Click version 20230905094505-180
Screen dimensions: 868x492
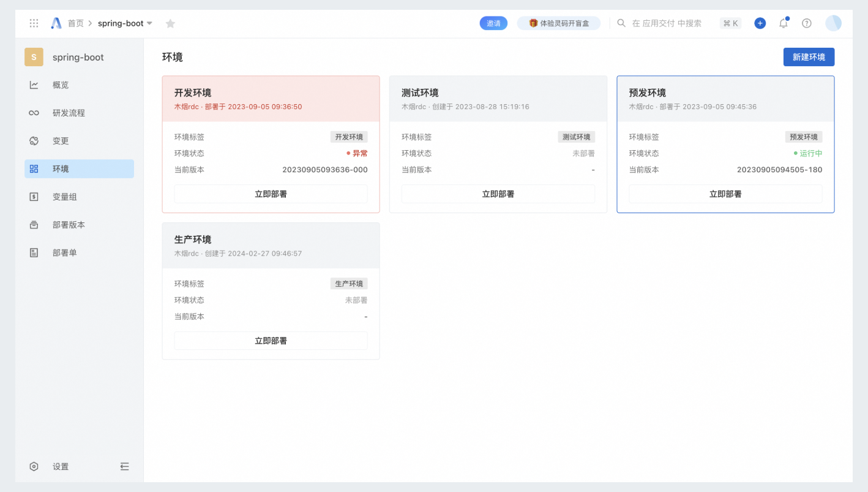pyautogui.click(x=780, y=170)
